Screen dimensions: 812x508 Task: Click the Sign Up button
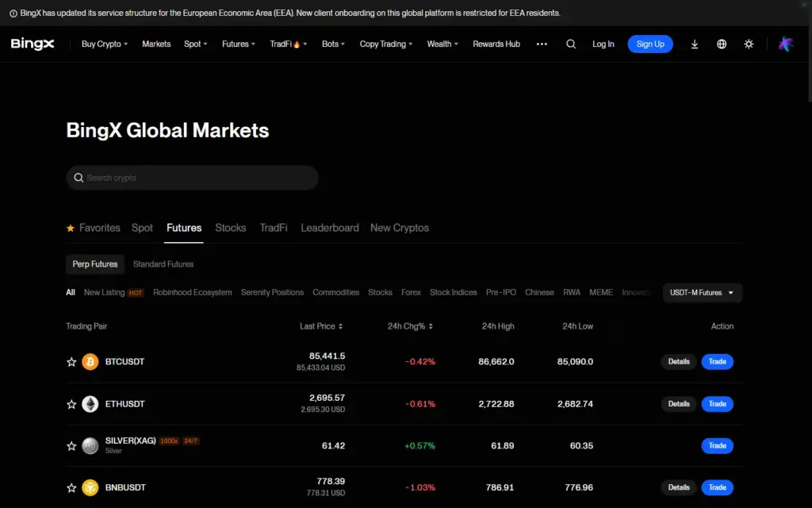click(650, 44)
